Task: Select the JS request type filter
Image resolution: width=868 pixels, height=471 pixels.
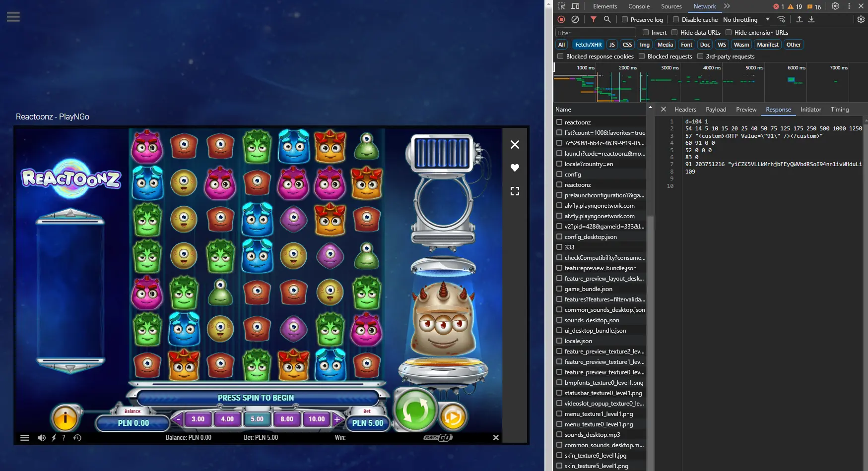Action: 612,45
